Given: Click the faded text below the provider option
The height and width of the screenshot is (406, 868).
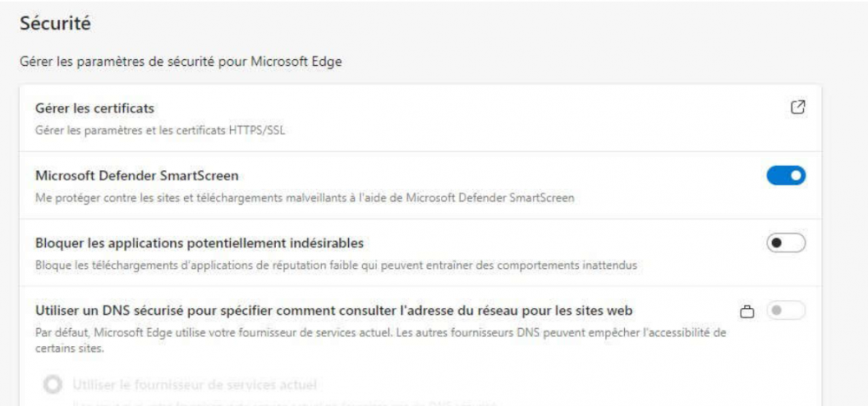Looking at the screenshot, I should tap(260, 401).
